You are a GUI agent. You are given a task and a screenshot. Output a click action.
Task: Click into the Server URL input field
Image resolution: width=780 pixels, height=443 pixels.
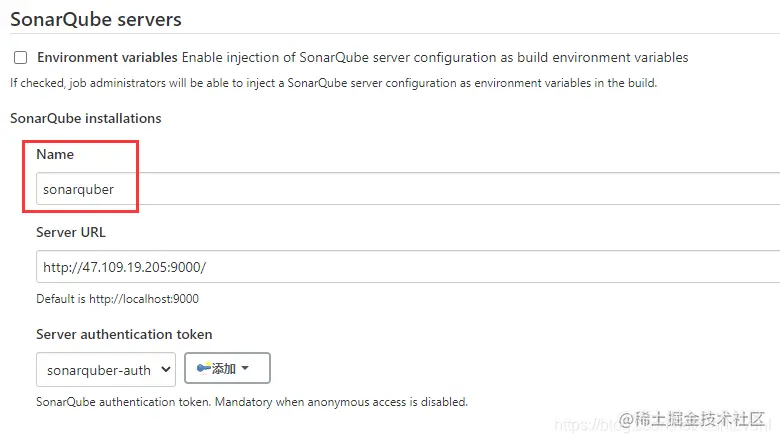[x=408, y=267]
